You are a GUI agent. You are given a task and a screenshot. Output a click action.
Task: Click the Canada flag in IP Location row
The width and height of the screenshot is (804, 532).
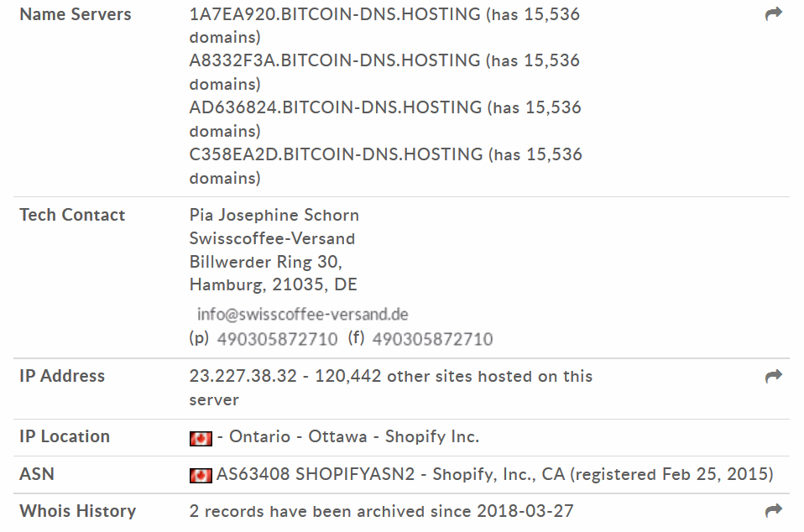(x=201, y=438)
